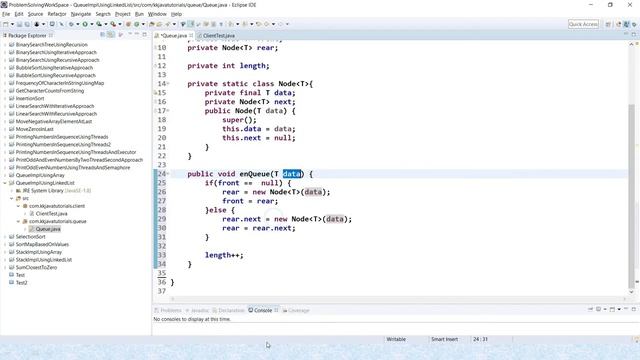Click the Display Selected Console icon
This screenshot has height=360, width=640.
[x=598, y=309]
